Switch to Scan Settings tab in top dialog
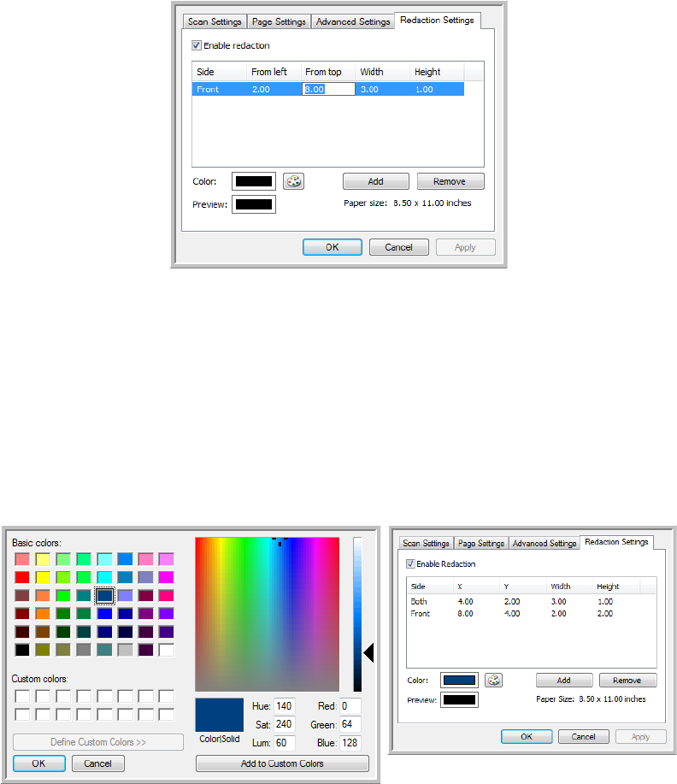Image resolution: width=677 pixels, height=784 pixels. pyautogui.click(x=215, y=21)
